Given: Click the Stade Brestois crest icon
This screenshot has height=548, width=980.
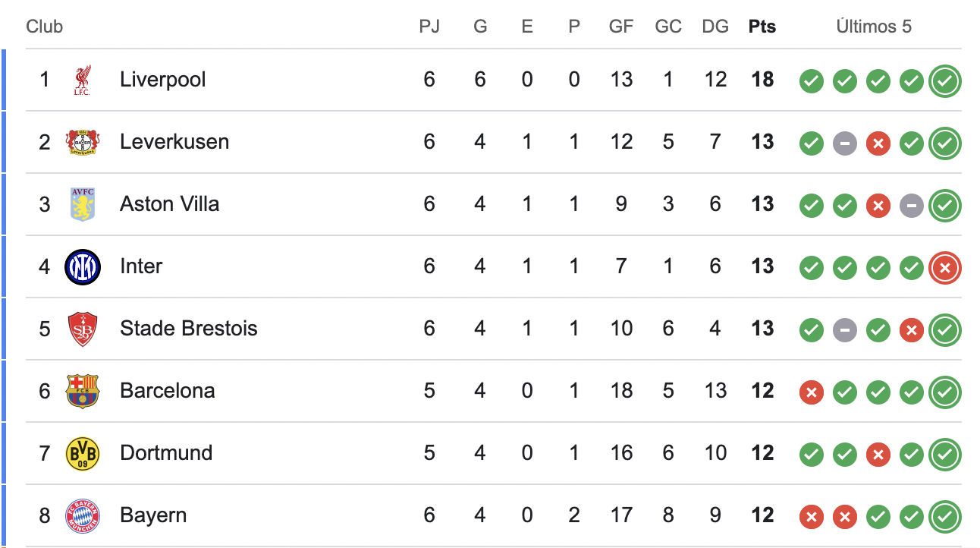Looking at the screenshot, I should click(x=83, y=329).
